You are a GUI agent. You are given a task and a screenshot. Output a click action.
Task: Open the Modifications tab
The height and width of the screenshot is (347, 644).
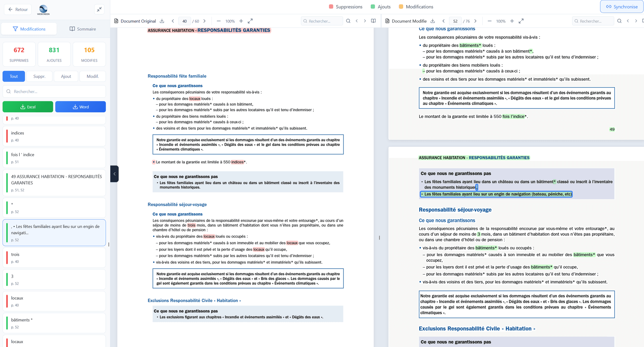[29, 29]
